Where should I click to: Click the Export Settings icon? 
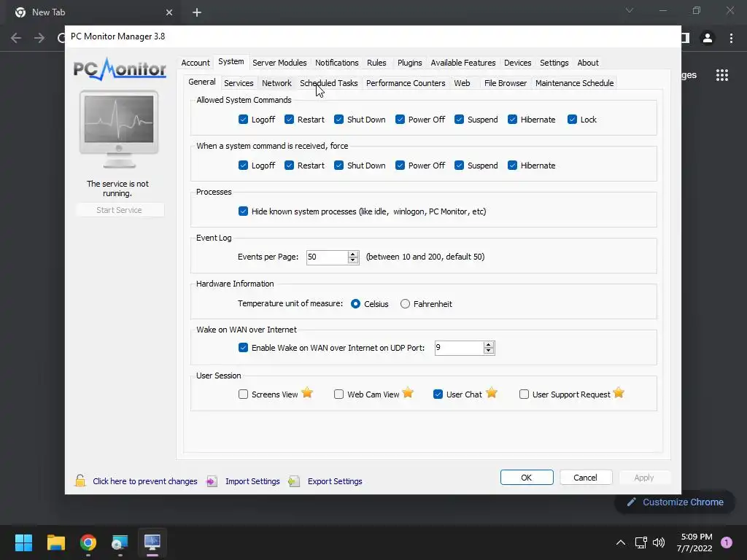tap(294, 481)
